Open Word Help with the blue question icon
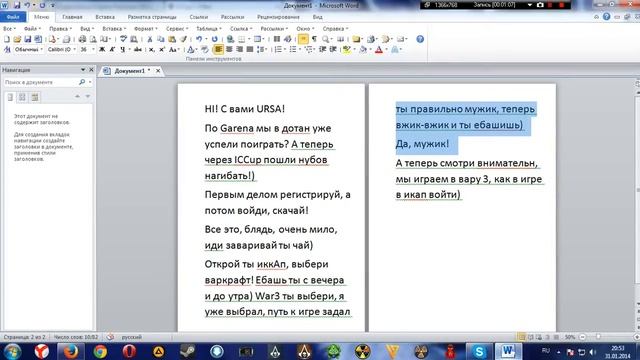640x360 pixels. (x=420, y=39)
